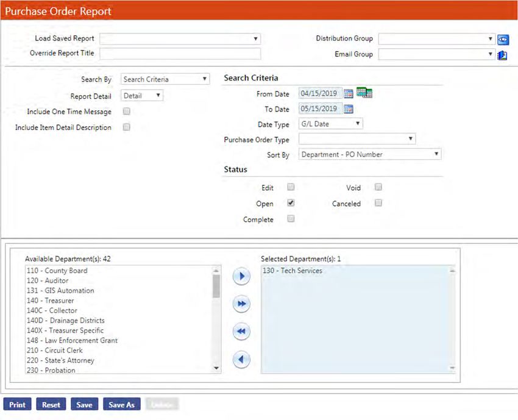Move selected department back to Available

pos(241,359)
